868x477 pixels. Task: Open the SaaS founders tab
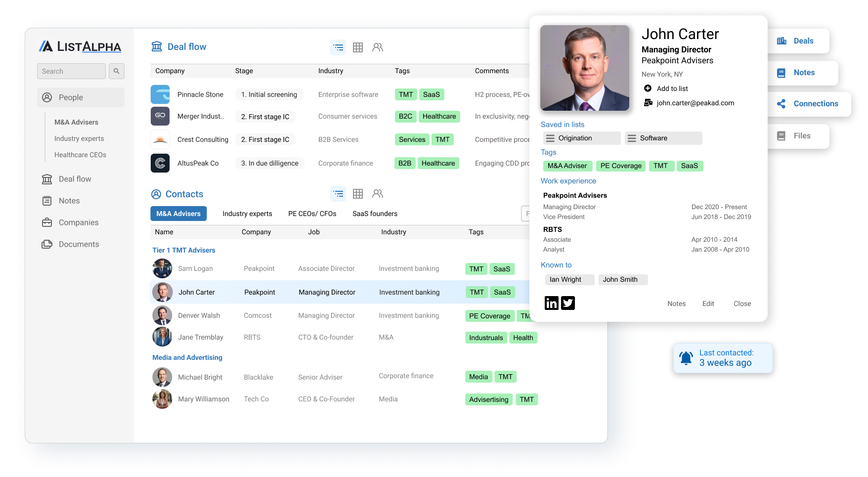pos(375,214)
